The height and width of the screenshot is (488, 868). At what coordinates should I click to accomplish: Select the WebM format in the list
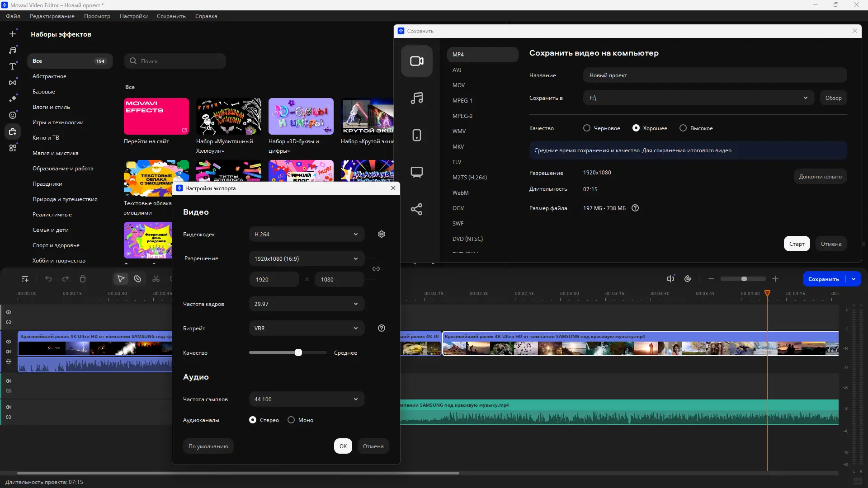pos(460,192)
